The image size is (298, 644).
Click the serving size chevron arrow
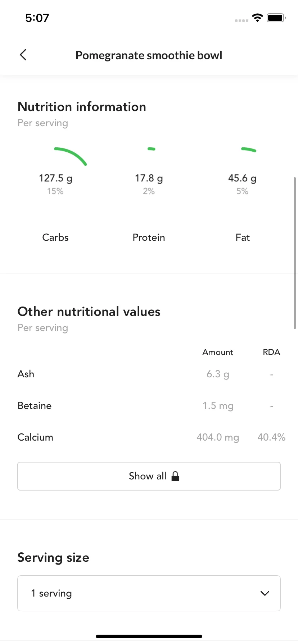(x=265, y=593)
